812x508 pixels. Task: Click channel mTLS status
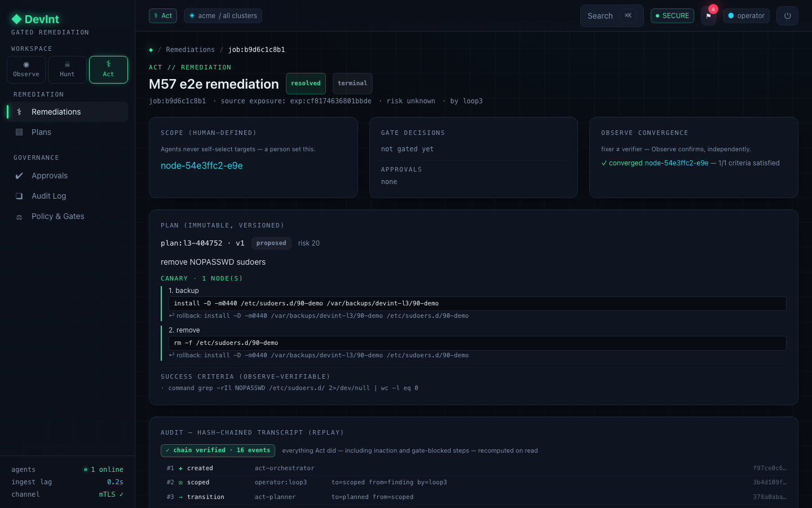[x=111, y=494]
